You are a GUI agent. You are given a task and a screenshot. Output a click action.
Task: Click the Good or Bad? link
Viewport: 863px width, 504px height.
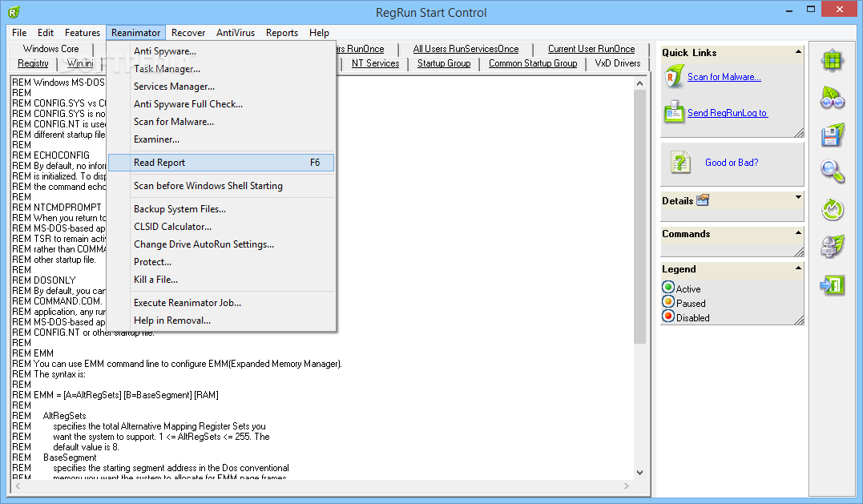click(x=732, y=163)
